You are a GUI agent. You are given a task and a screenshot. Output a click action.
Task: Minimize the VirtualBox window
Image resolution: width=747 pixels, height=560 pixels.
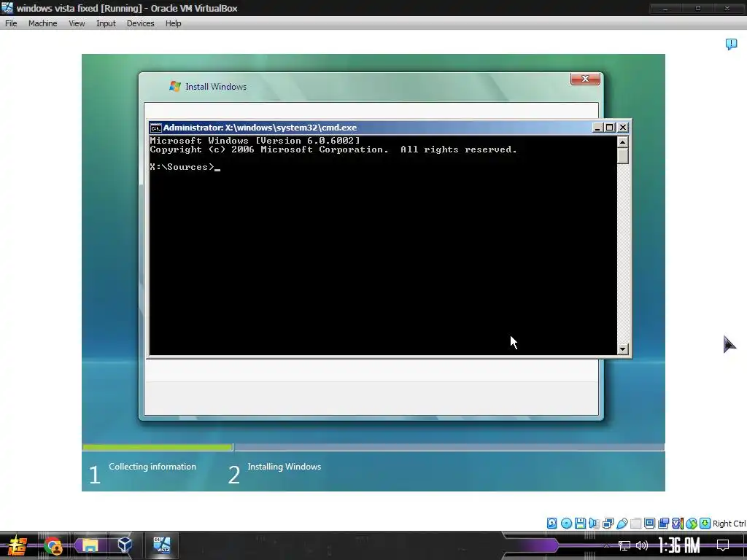click(665, 8)
